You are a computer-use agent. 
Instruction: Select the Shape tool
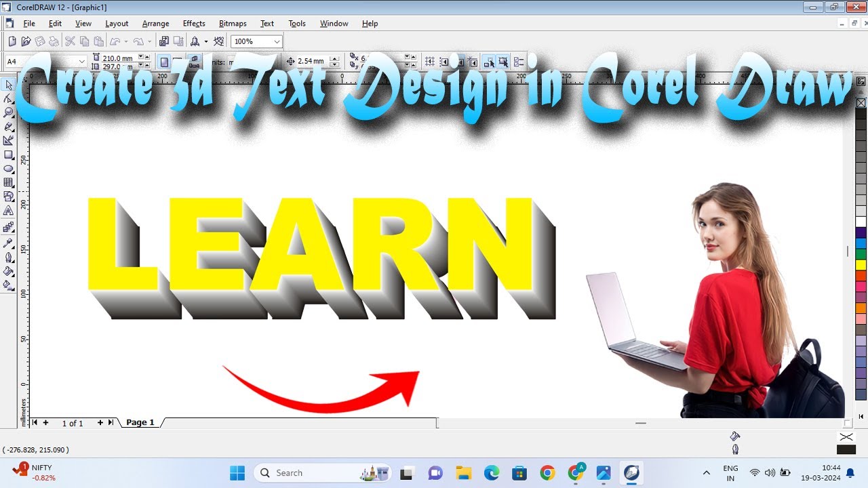pyautogui.click(x=9, y=99)
